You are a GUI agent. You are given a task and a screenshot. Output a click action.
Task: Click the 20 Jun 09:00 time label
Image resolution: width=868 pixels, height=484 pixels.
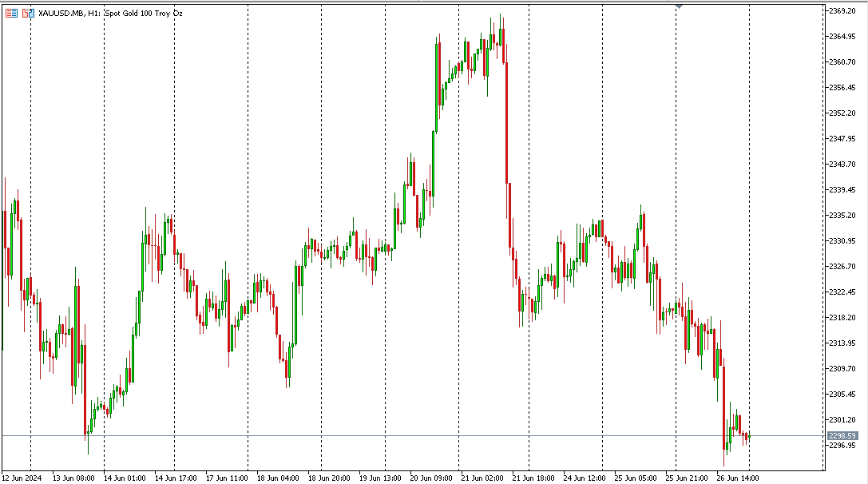pos(430,478)
